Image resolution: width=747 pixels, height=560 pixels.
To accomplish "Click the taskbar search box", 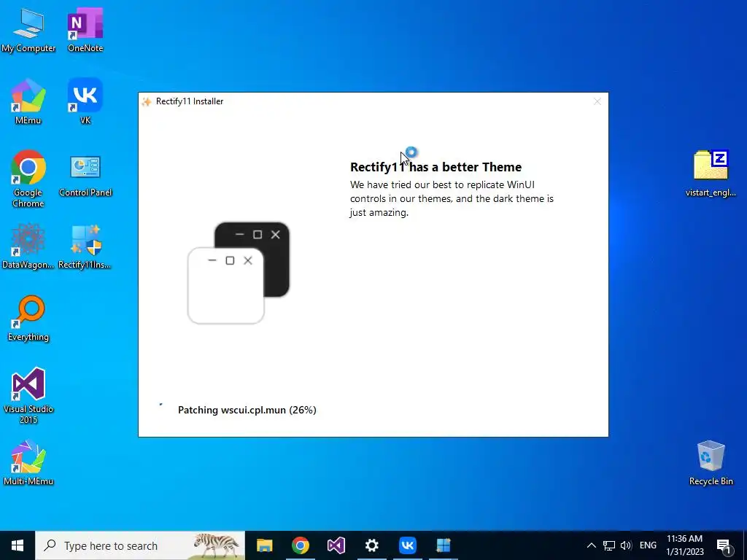I will click(140, 545).
